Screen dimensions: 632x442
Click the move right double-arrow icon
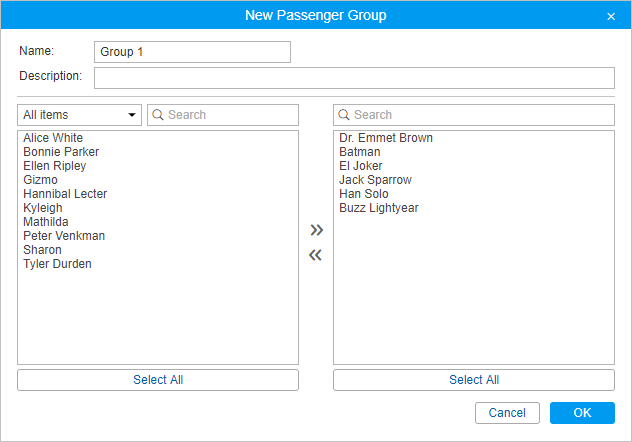pos(316,231)
